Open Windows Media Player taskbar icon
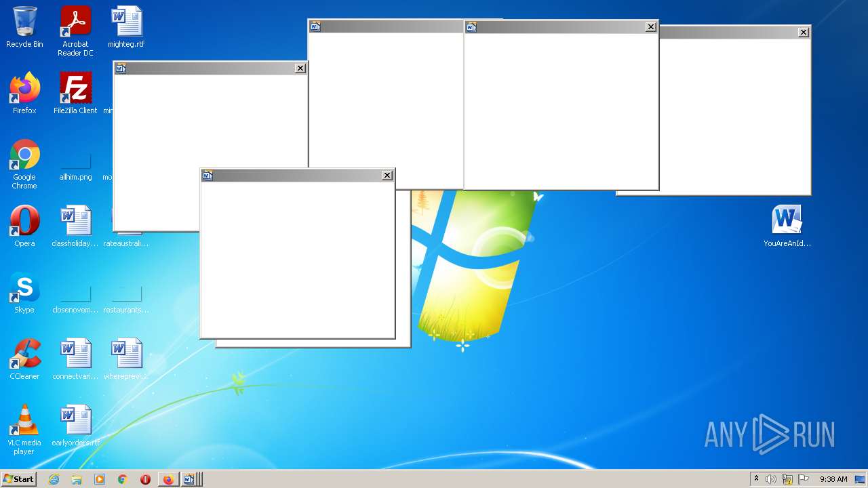The width and height of the screenshot is (868, 488). (x=100, y=479)
